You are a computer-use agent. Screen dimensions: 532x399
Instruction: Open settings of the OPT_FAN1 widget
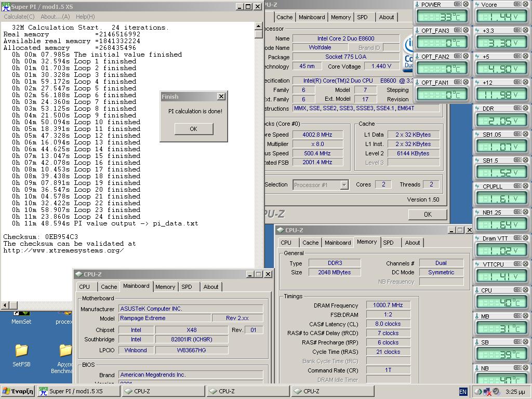point(458,82)
